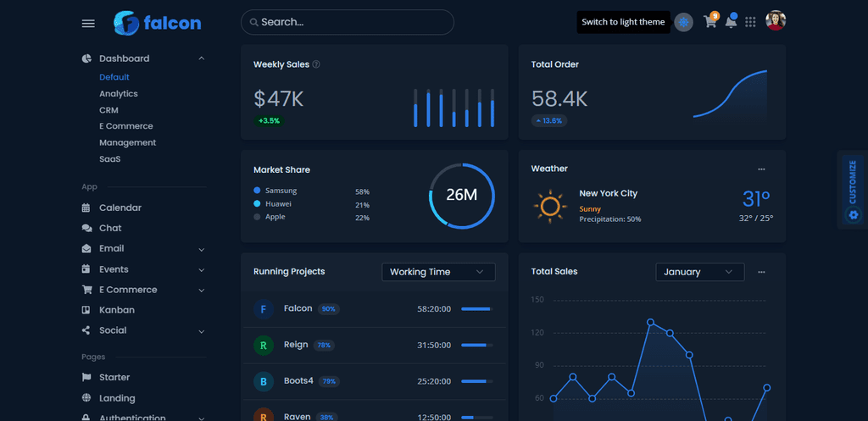Image resolution: width=868 pixels, height=421 pixels.
Task: Click the Falcon project progress bar
Action: coord(477,308)
